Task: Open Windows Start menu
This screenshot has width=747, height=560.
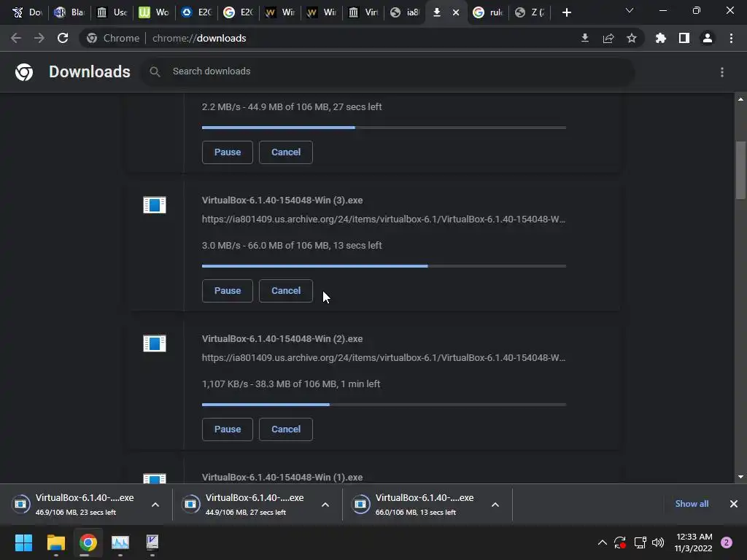Action: tap(23, 542)
